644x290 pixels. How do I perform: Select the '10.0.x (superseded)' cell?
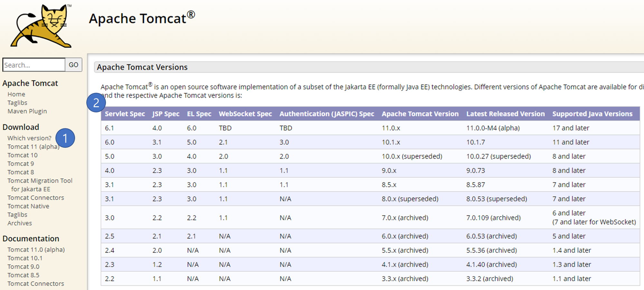point(412,156)
